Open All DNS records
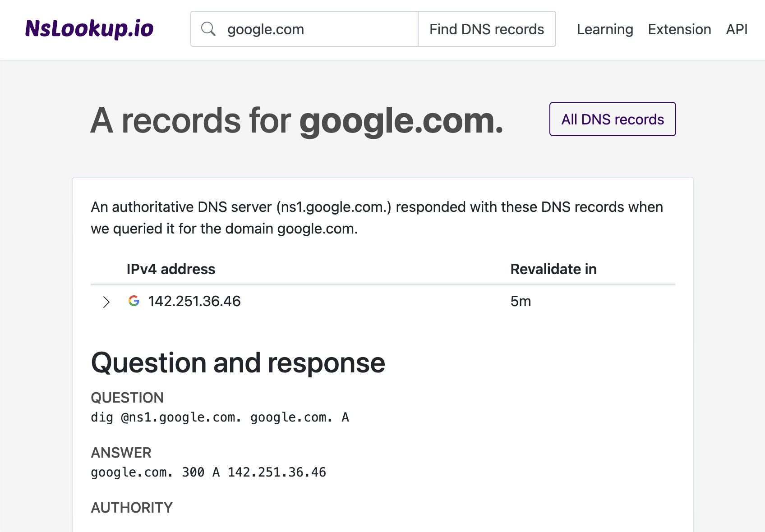 coord(612,119)
